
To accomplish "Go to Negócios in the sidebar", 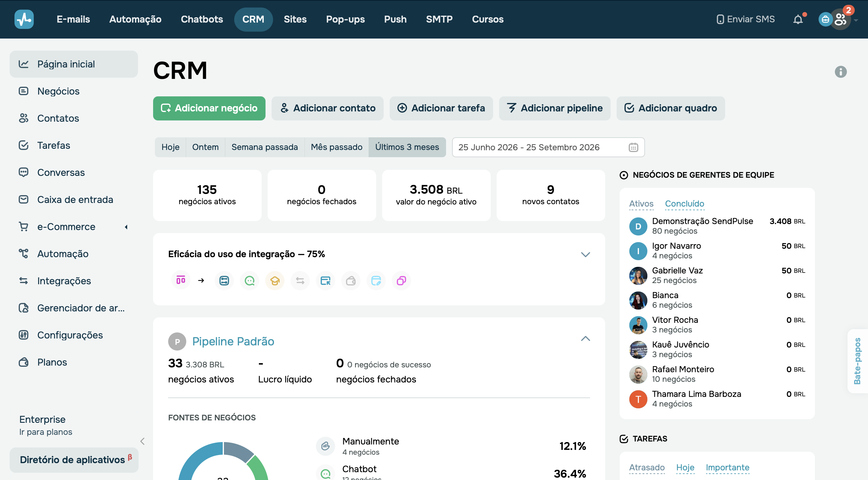I will point(74,91).
